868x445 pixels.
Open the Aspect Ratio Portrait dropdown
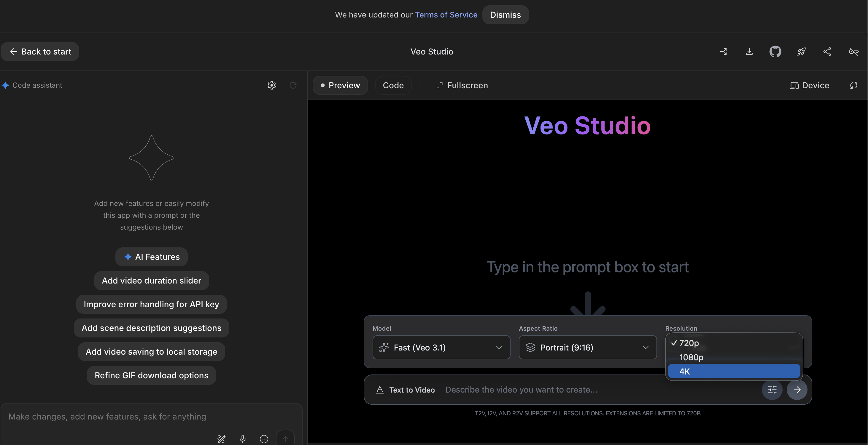click(x=587, y=348)
